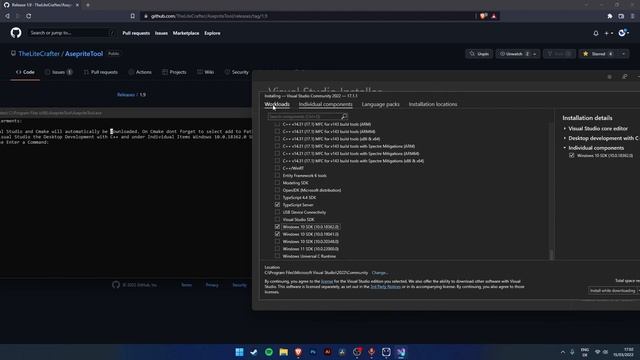
Task: Click the browser back arrow
Action: [x=7, y=16]
